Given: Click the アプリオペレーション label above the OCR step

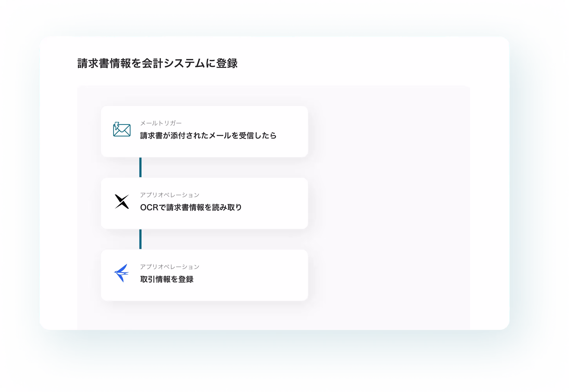Looking at the screenshot, I should pos(170,195).
